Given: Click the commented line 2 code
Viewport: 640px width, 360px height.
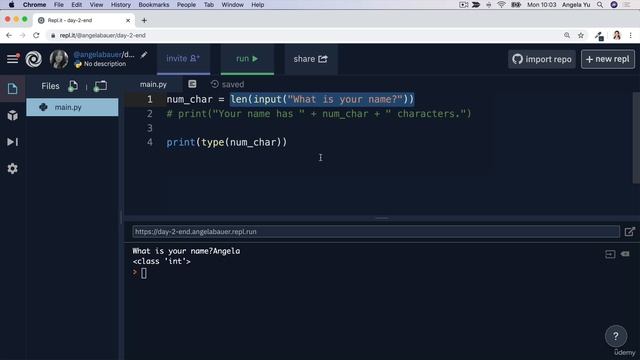Looking at the screenshot, I should point(319,114).
